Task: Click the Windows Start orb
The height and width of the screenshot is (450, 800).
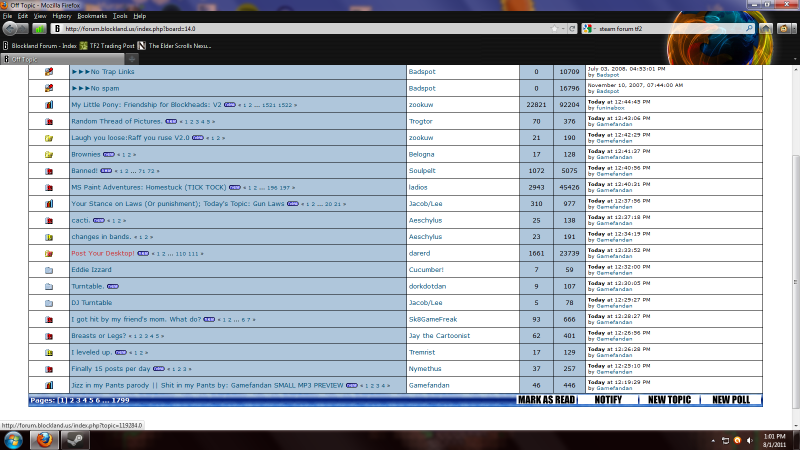Action: (13, 438)
